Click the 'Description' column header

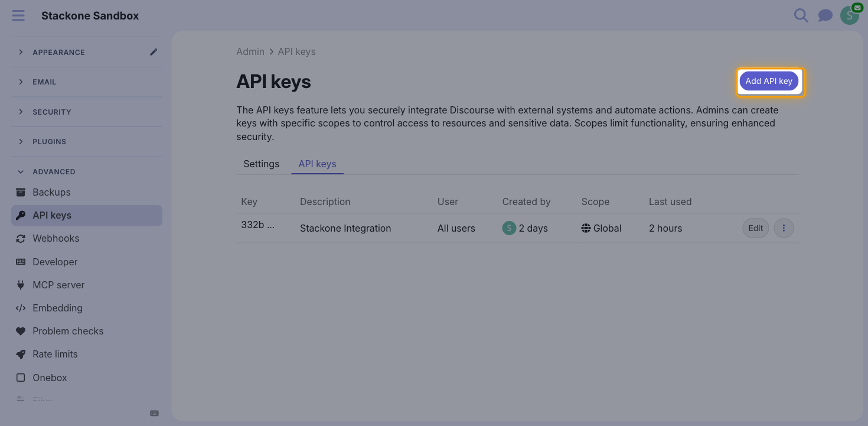pos(325,201)
